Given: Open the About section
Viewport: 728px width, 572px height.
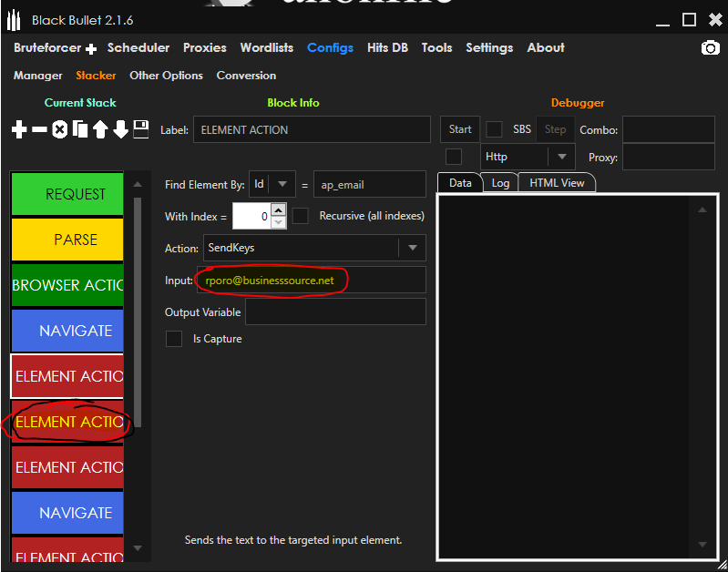Looking at the screenshot, I should click(x=546, y=47).
